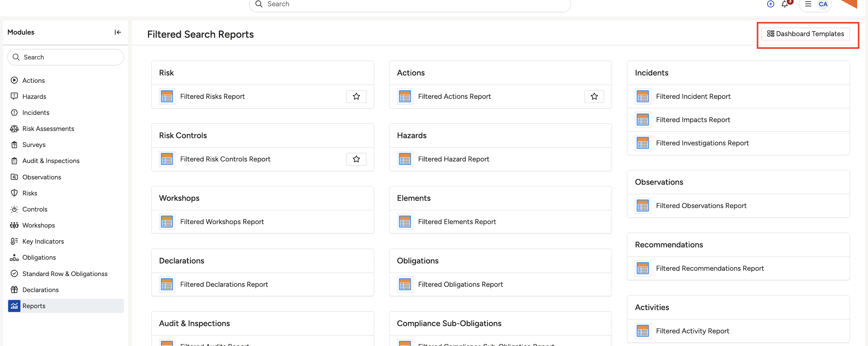Image resolution: width=868 pixels, height=346 pixels.
Task: Click the Filtered Risks Report table icon
Action: (x=167, y=96)
